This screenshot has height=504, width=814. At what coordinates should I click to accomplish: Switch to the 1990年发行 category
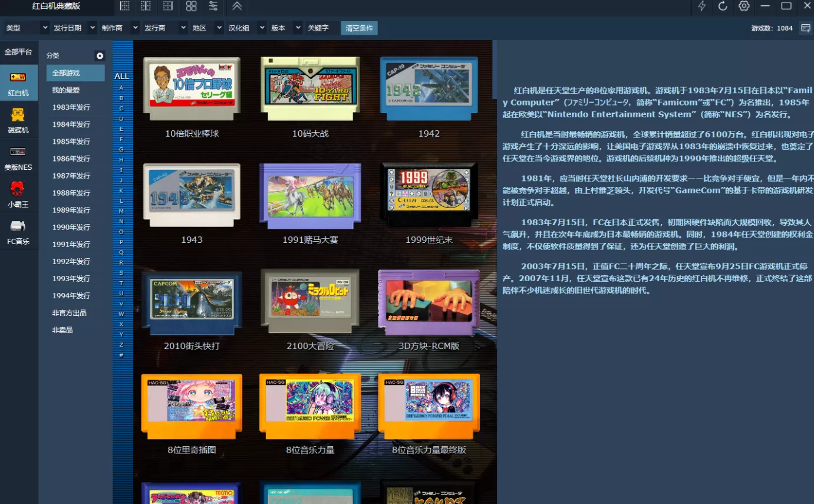click(x=71, y=227)
